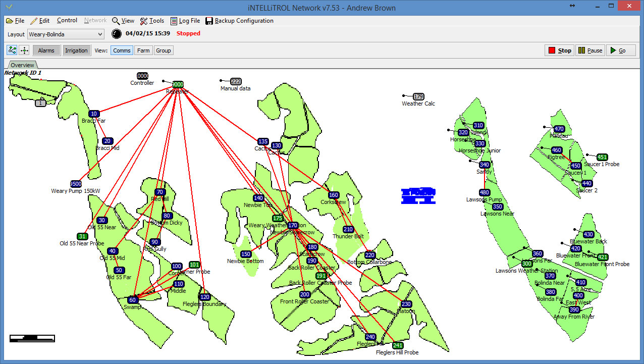
Task: Select node 340 Sandy
Action: click(485, 165)
